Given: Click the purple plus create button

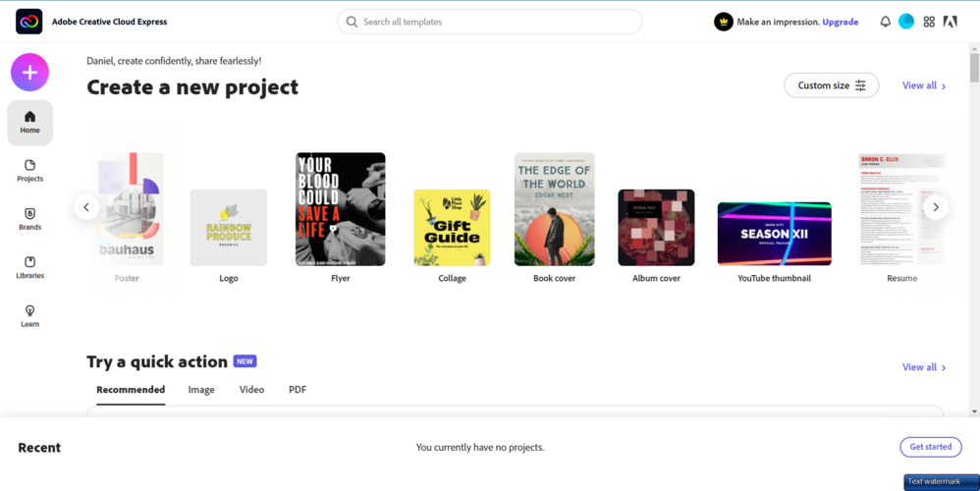Looking at the screenshot, I should [x=29, y=73].
